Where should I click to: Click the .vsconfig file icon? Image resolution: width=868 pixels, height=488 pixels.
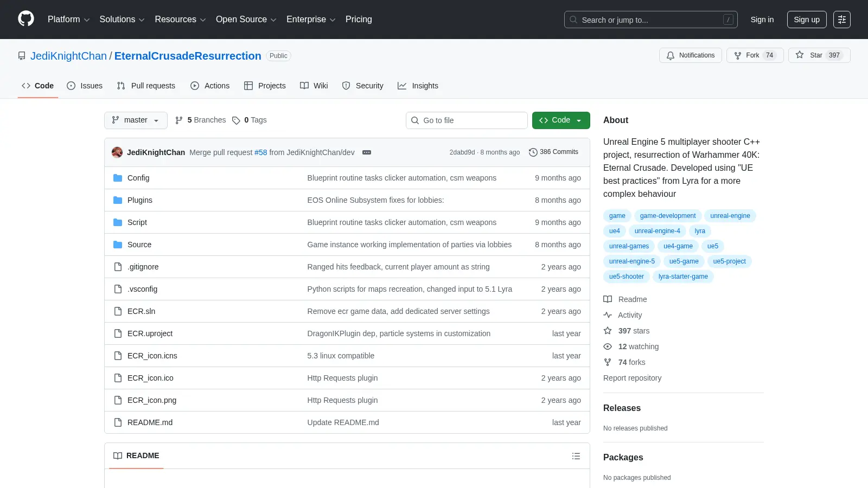(x=118, y=289)
